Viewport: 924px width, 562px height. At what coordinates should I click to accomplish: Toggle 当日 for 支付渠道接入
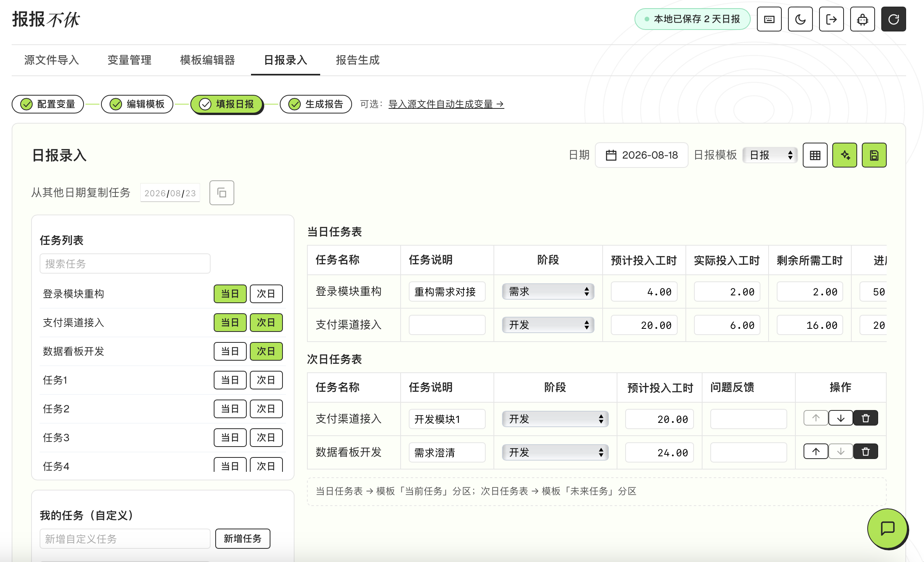(x=230, y=322)
